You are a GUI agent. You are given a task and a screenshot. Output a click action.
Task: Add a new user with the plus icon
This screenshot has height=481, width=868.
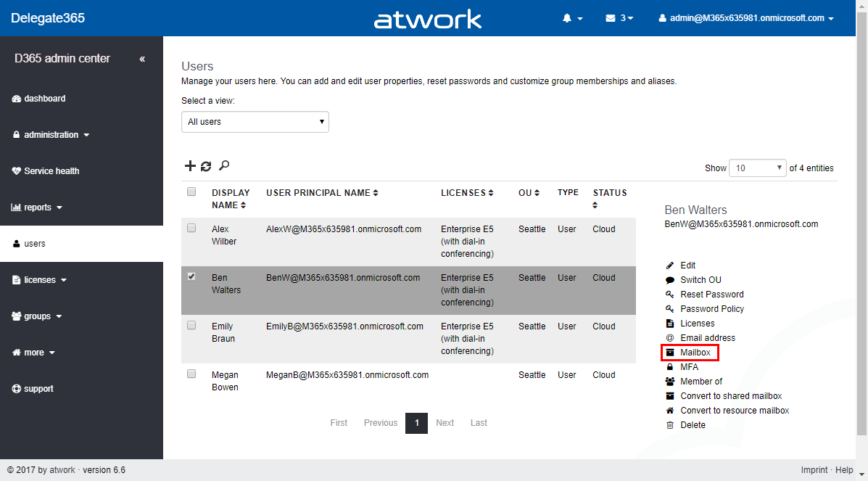pos(190,165)
